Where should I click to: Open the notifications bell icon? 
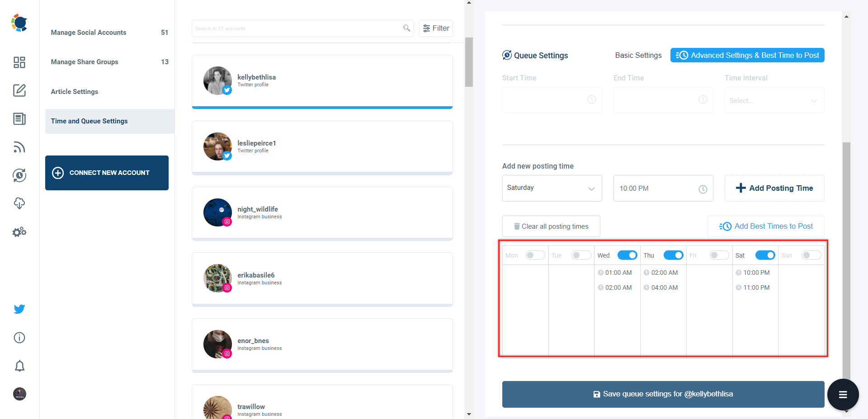pyautogui.click(x=19, y=366)
